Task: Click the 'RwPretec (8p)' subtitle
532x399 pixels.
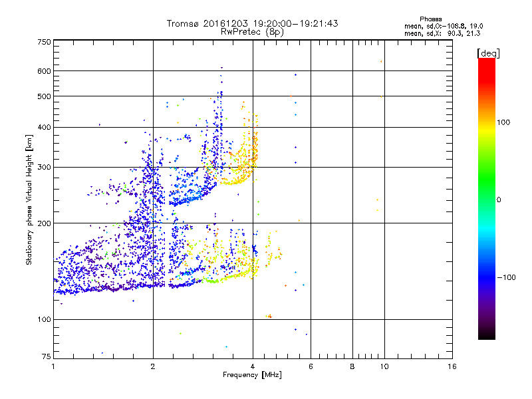Action: [x=252, y=32]
